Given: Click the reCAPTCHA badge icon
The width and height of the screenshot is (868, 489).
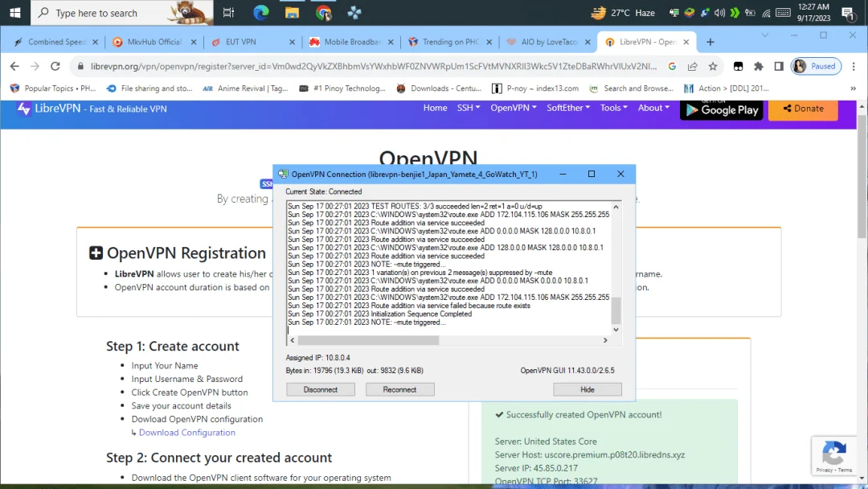Looking at the screenshot, I should [x=834, y=453].
